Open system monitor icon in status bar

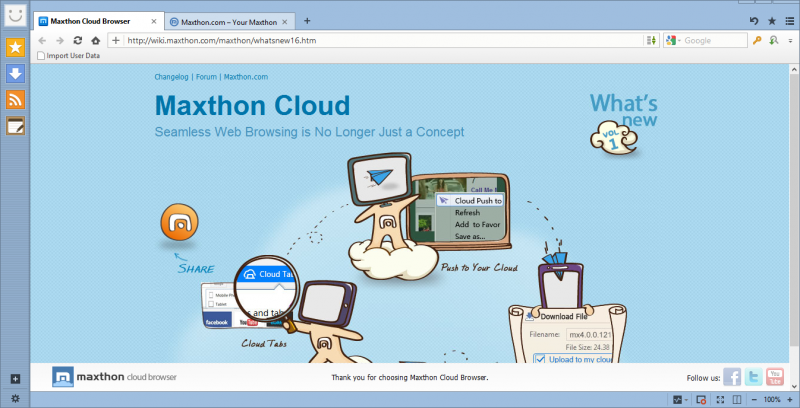678,399
